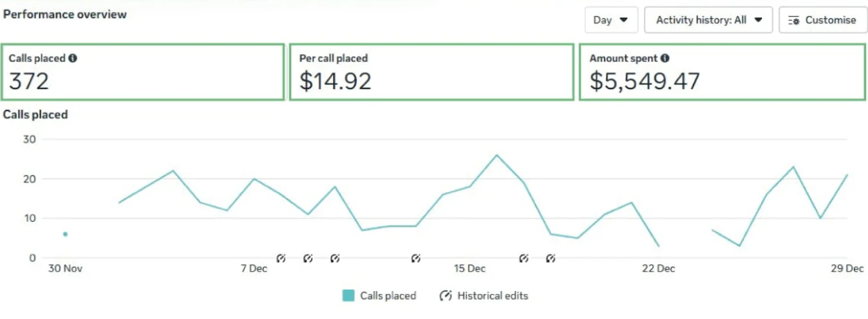Click the last historical edit marker on 18 Dec

click(x=551, y=258)
